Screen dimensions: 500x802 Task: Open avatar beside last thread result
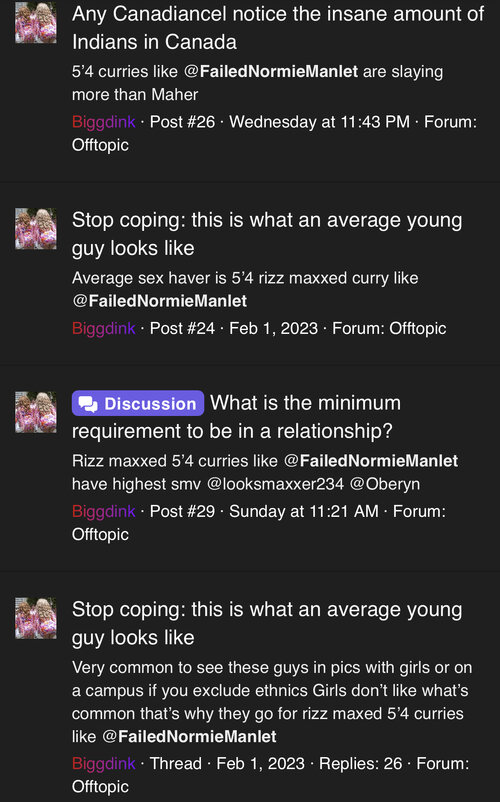coord(36,618)
